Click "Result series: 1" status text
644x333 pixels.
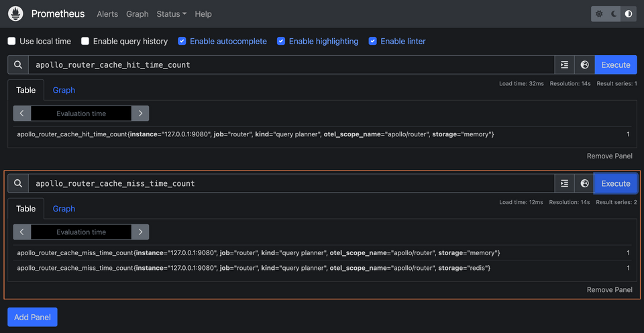[x=616, y=83]
